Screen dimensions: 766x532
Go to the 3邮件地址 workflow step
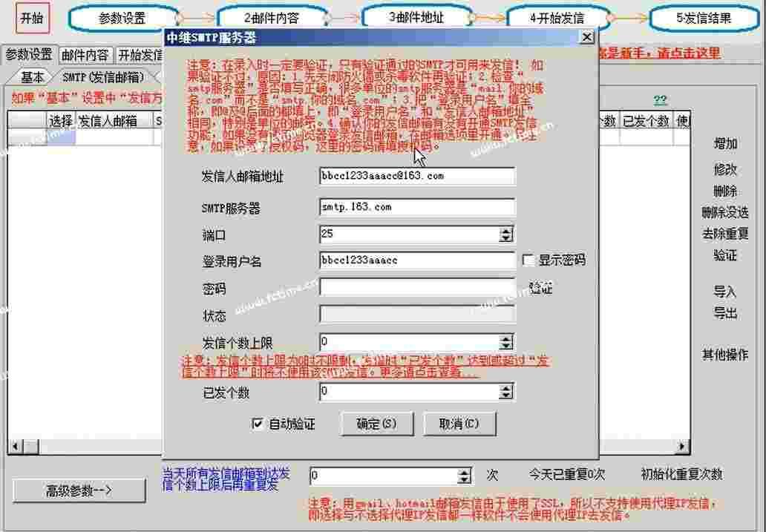pos(416,18)
